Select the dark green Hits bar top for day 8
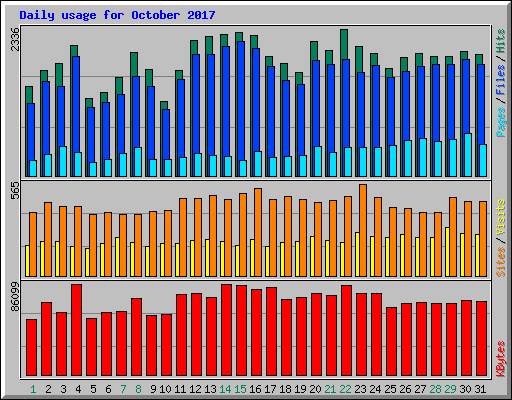The width and height of the screenshot is (512, 400). pyautogui.click(x=134, y=64)
